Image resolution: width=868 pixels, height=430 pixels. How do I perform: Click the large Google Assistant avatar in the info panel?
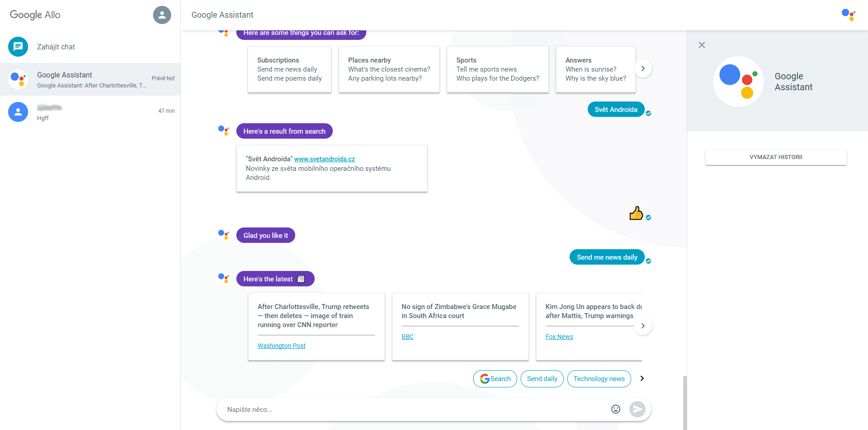click(739, 82)
